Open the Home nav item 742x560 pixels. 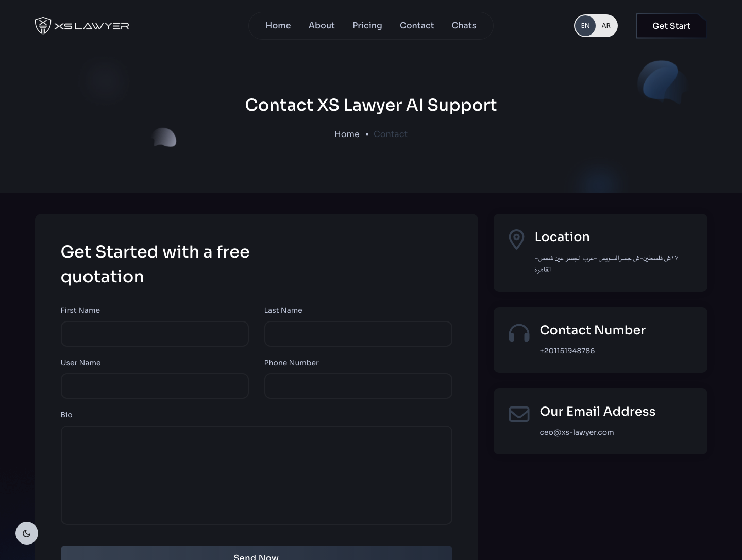click(278, 25)
